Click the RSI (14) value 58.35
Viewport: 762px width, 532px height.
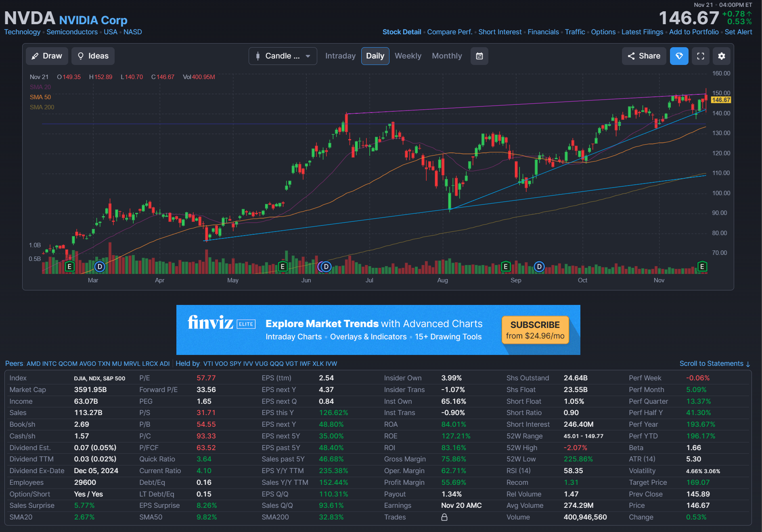point(573,471)
